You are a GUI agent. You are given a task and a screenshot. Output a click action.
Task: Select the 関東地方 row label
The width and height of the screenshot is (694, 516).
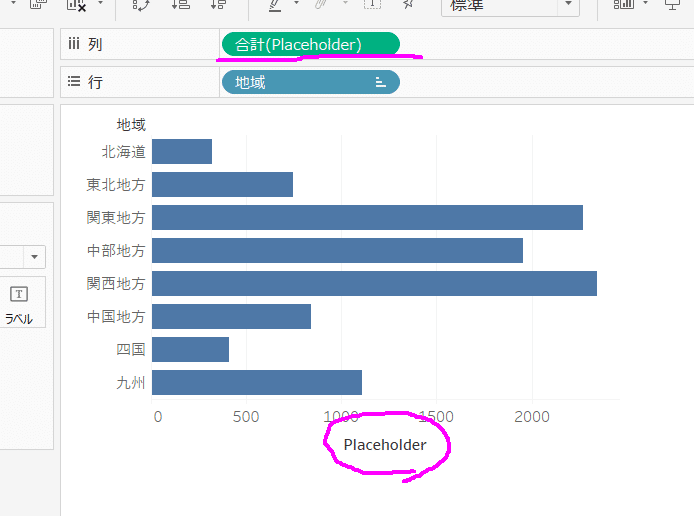pyautogui.click(x=116, y=218)
